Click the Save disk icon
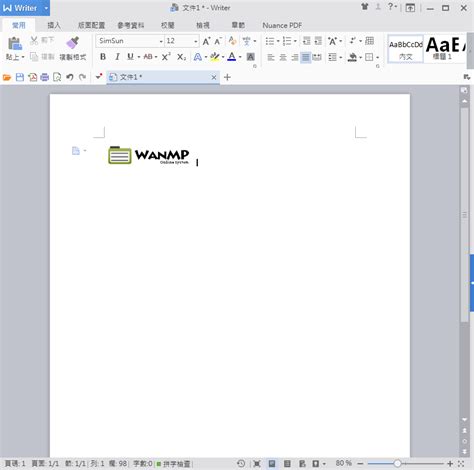Viewport: 474px width, 470px height. point(20,77)
